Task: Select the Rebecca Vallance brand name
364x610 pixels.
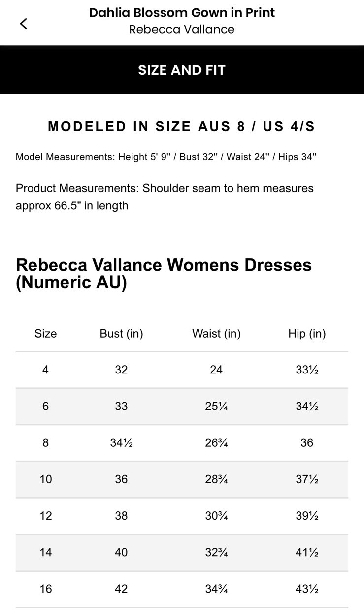Action: click(x=181, y=29)
